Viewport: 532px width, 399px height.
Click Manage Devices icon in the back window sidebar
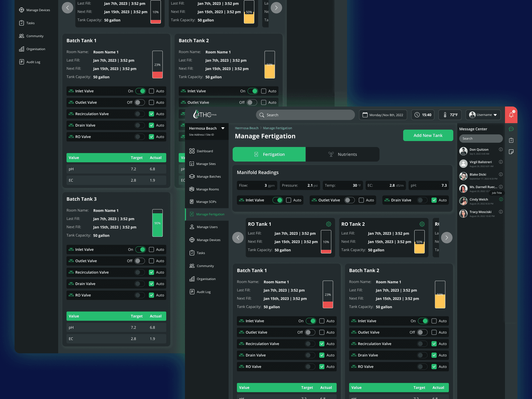[x=22, y=10]
